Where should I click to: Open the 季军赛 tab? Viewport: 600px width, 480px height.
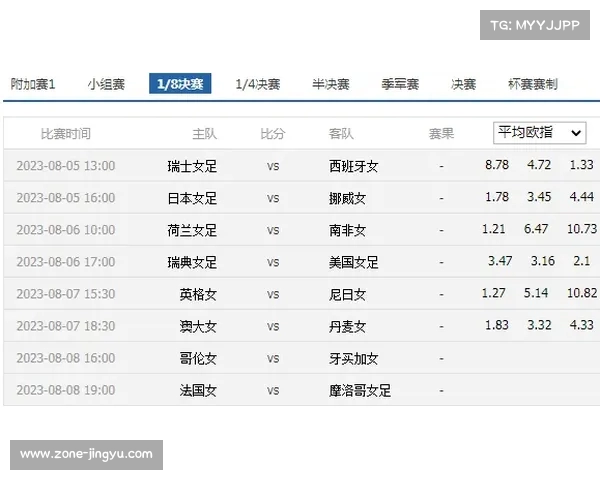(x=400, y=84)
